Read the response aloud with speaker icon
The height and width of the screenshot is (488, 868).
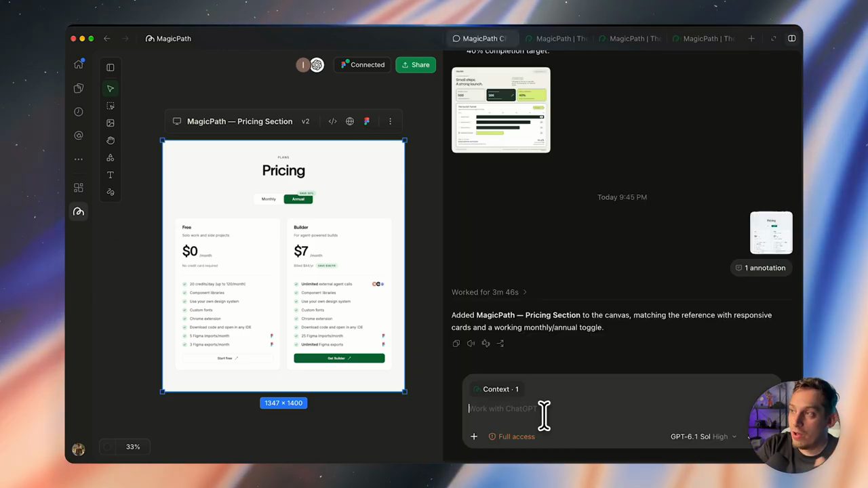[x=471, y=344]
